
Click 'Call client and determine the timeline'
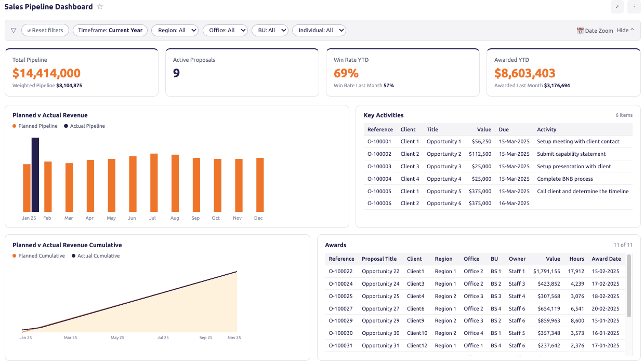583,191
